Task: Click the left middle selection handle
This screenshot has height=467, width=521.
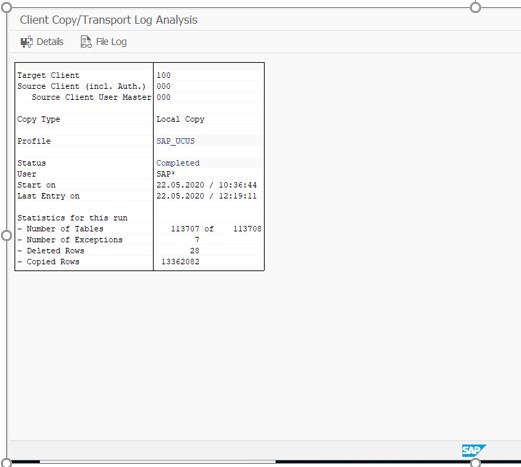Action: coord(6,236)
